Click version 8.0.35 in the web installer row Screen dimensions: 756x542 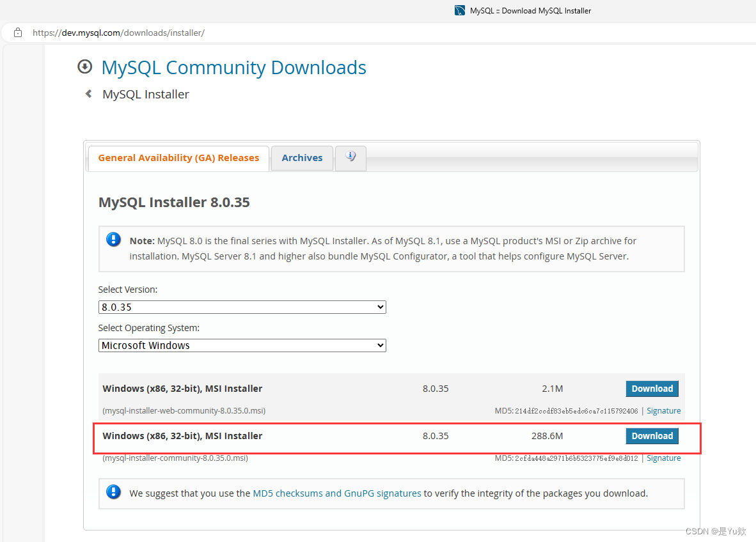(436, 389)
